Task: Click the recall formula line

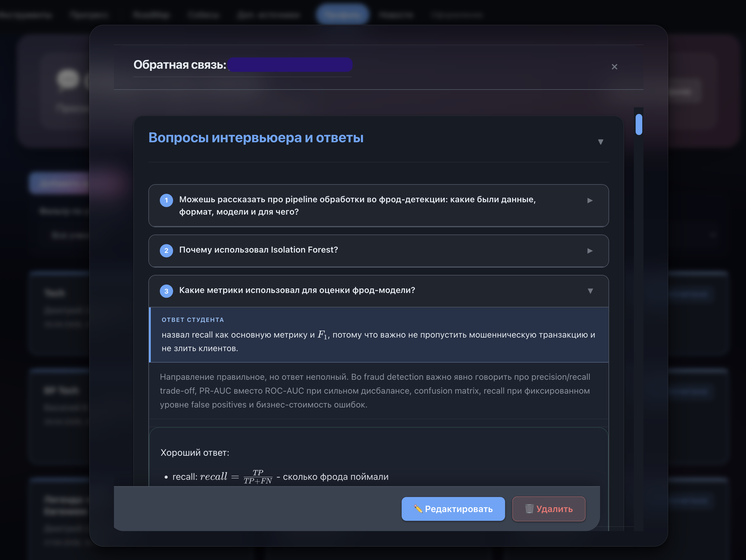Action: [277, 477]
